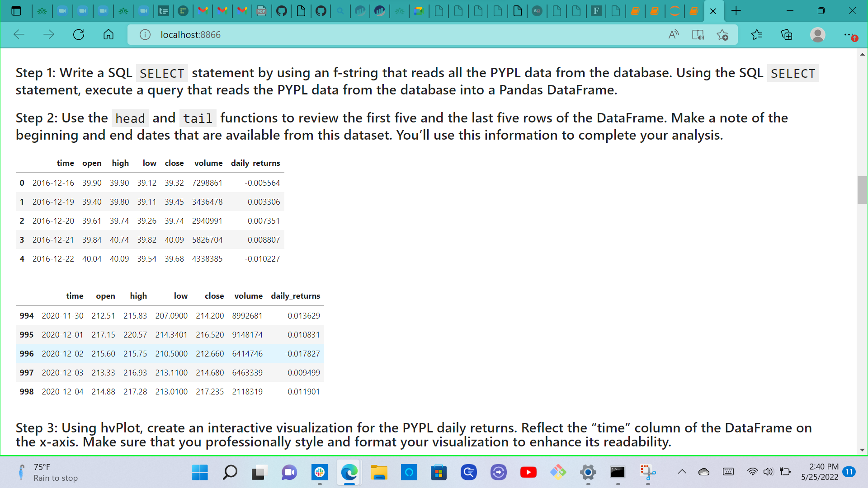Open Windows Start menu
Image resolution: width=868 pixels, height=488 pixels.
click(x=200, y=473)
